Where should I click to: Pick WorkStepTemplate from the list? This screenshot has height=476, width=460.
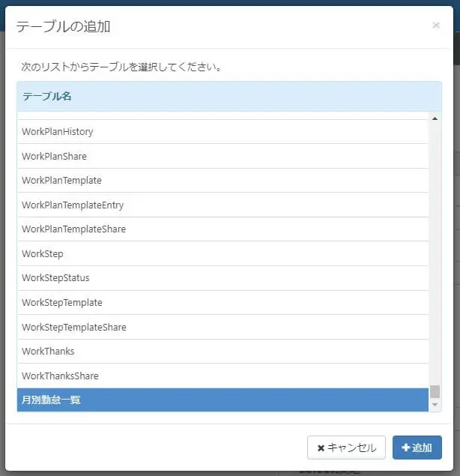click(62, 303)
